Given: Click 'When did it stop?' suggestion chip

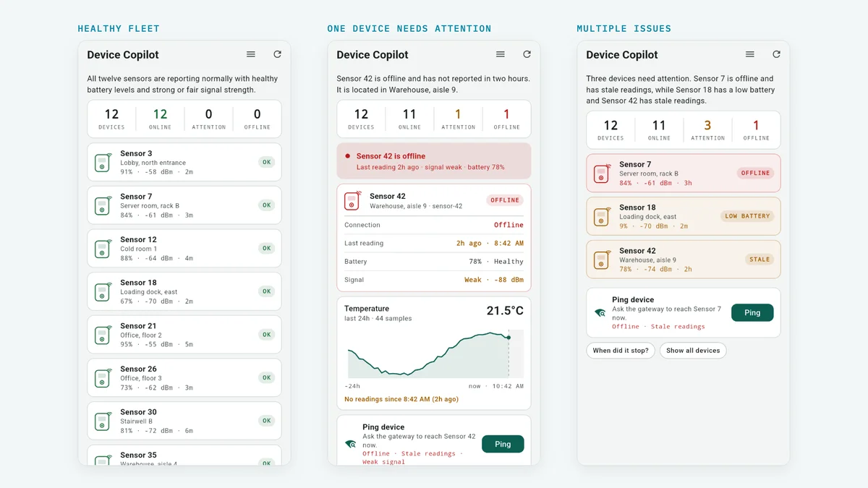Looking at the screenshot, I should [x=621, y=351].
